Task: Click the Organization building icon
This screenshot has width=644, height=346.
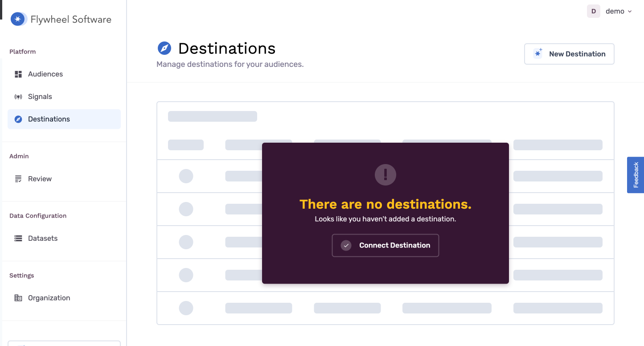Action: point(18,298)
